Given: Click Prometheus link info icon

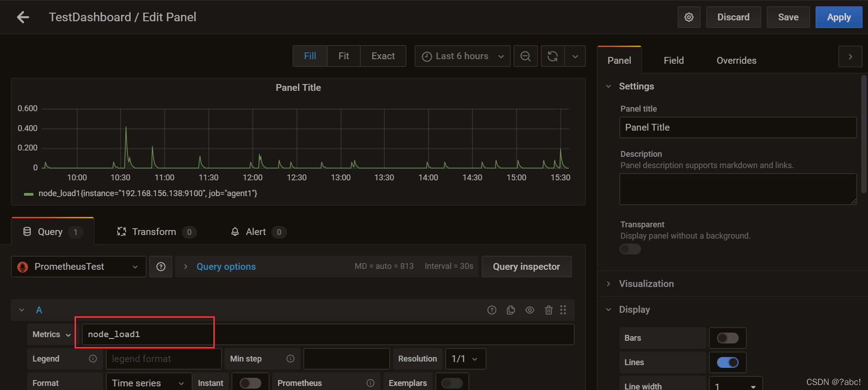Looking at the screenshot, I should [x=370, y=383].
